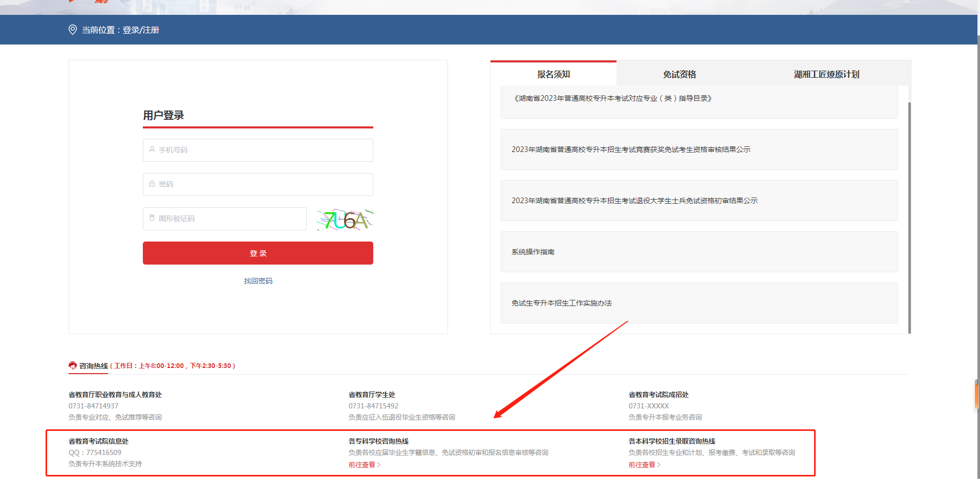Click the 图形验证码 captcha input box
Screen dimensions: 980x479
point(225,219)
